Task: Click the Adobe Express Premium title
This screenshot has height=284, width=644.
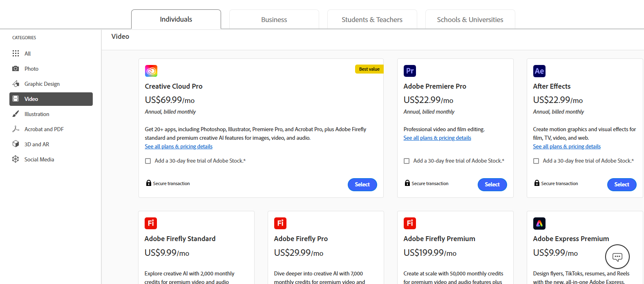Action: click(x=571, y=239)
